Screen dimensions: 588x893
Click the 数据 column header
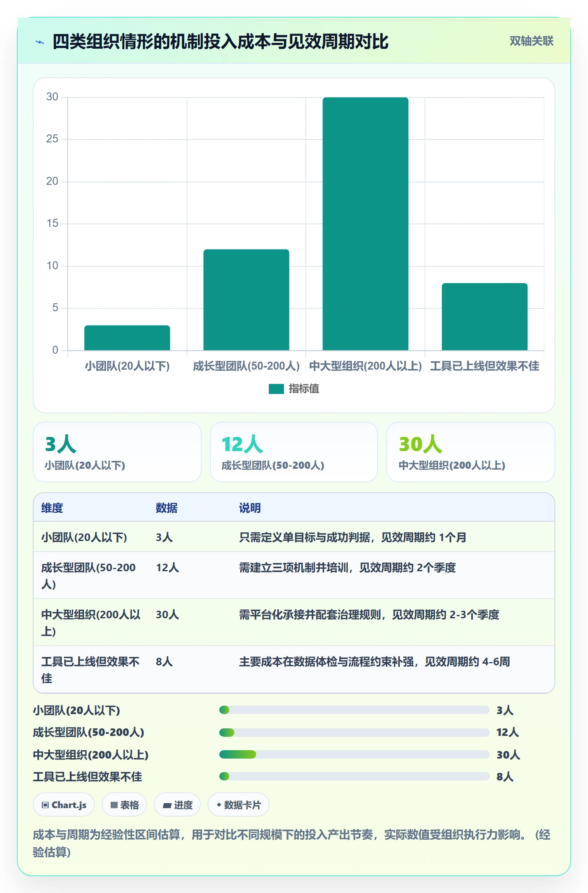(167, 508)
